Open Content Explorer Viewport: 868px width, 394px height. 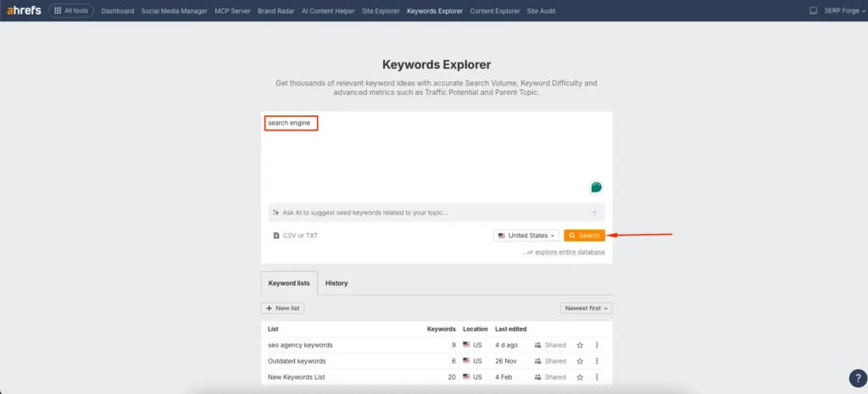click(495, 11)
